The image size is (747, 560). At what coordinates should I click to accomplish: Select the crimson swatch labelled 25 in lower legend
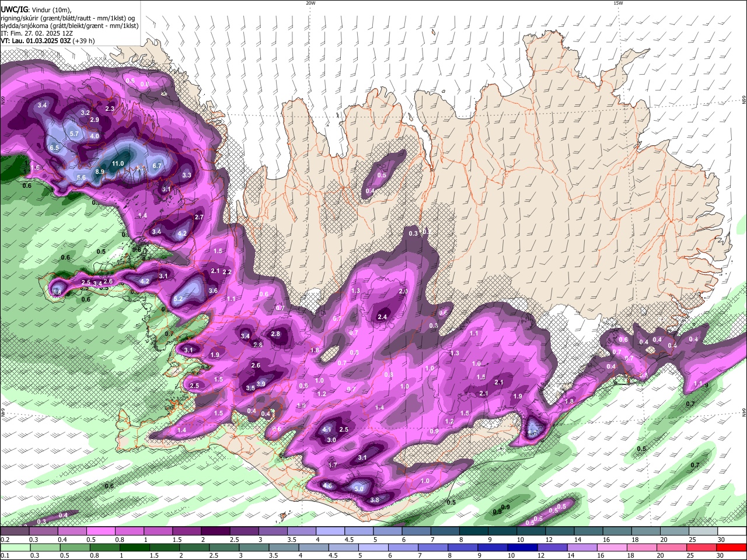click(x=702, y=548)
